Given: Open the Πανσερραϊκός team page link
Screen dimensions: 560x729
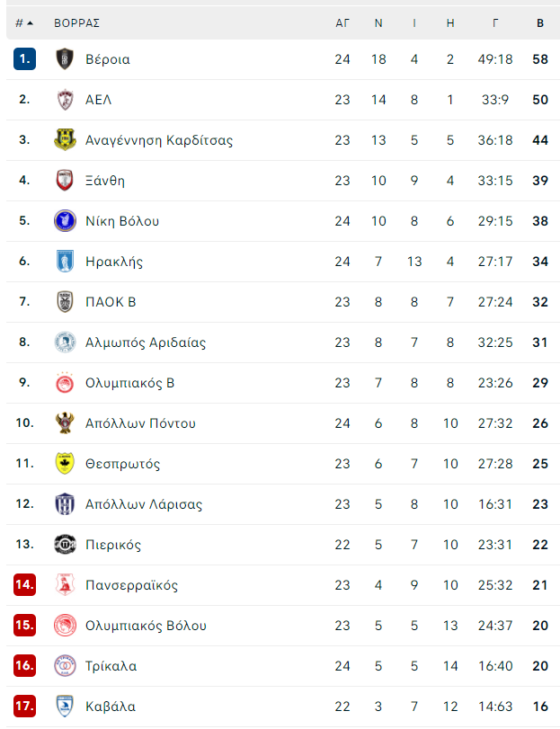Looking at the screenshot, I should pos(131,585).
